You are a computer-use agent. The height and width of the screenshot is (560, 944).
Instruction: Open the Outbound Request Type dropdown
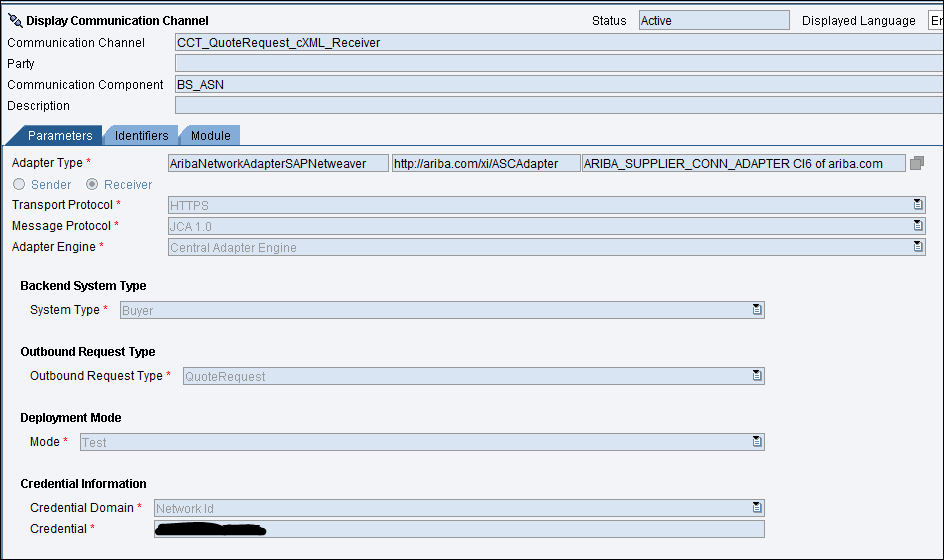point(757,376)
